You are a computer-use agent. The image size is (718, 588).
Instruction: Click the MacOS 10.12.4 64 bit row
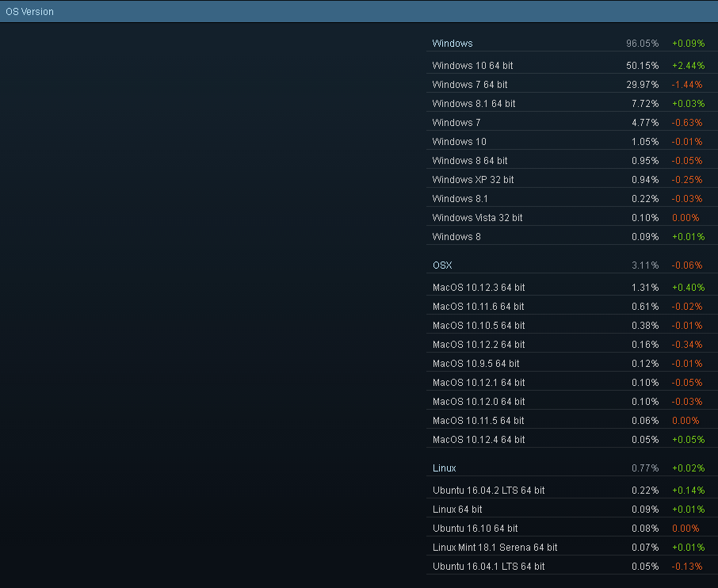(x=572, y=440)
